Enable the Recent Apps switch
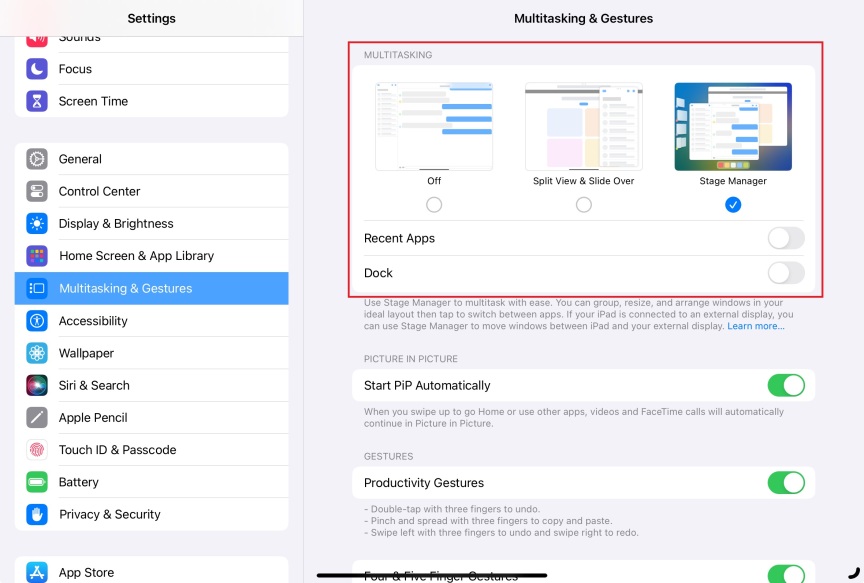Viewport: 864px width, 583px height. [x=785, y=238]
